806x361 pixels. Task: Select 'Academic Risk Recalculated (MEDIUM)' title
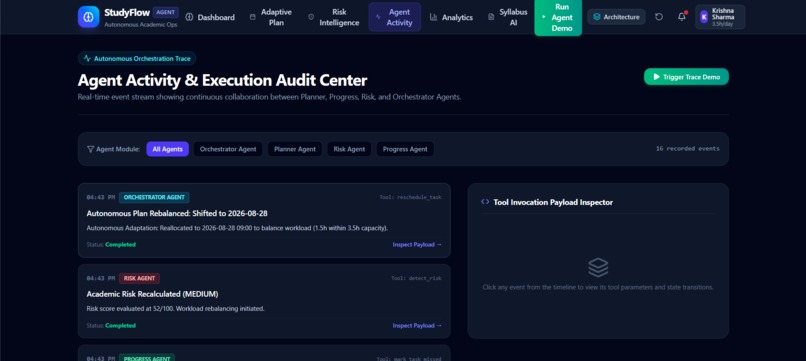tap(152, 294)
